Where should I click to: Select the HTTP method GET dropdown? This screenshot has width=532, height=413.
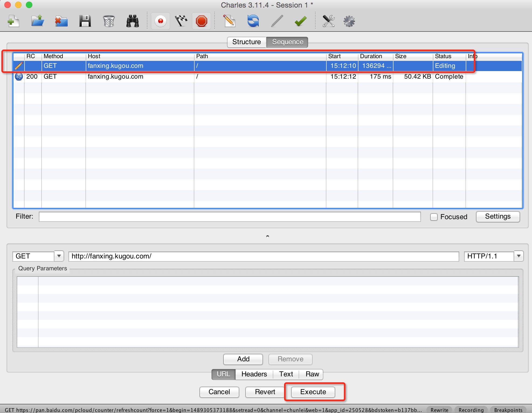pos(37,255)
